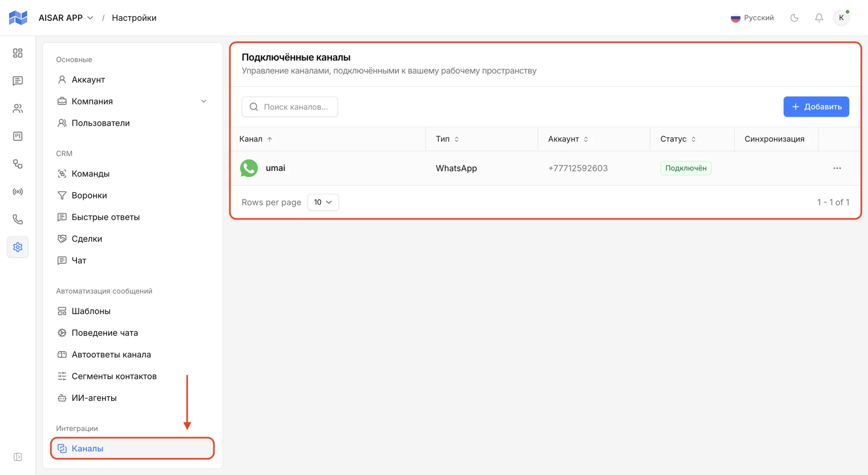Click the AISAR logo icon
The width and height of the screenshot is (868, 475).
(x=18, y=18)
